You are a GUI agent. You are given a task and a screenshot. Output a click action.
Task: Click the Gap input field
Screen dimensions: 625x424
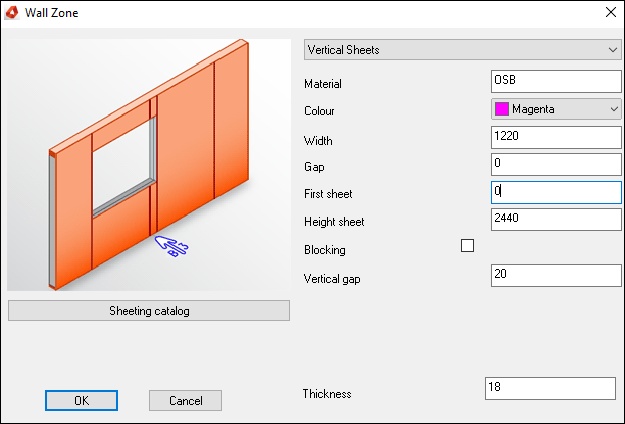pos(556,164)
